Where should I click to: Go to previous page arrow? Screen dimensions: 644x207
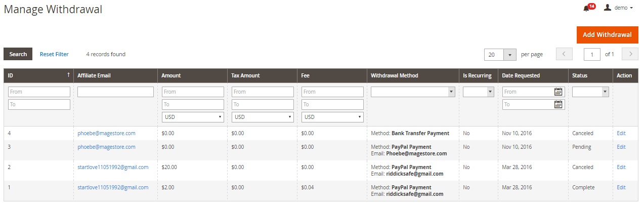pyautogui.click(x=564, y=54)
